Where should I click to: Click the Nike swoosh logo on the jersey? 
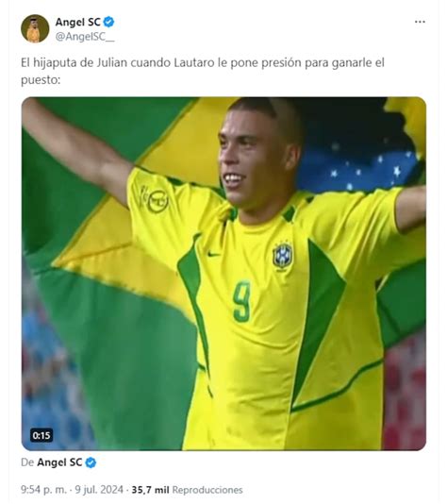213,254
